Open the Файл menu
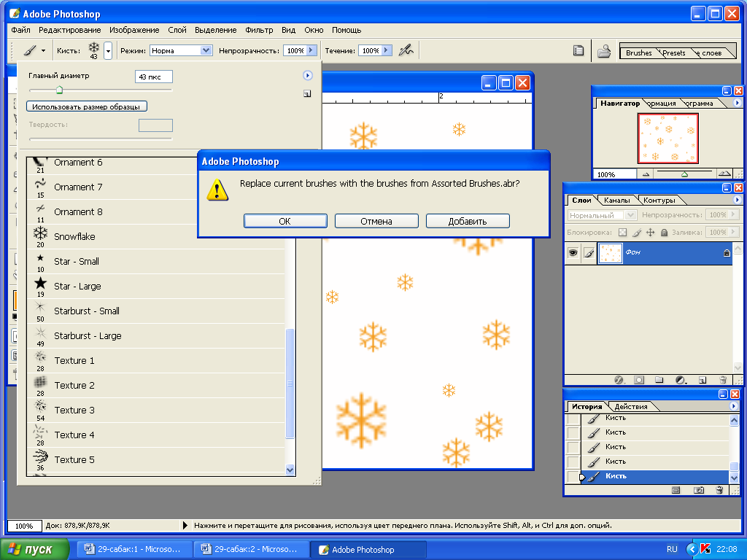This screenshot has width=747, height=560. pyautogui.click(x=21, y=30)
